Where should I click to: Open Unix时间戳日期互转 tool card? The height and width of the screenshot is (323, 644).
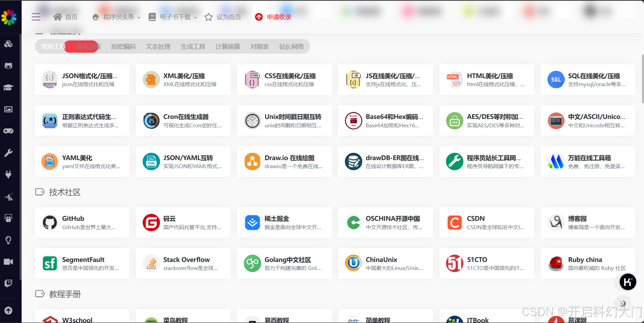pos(284,121)
